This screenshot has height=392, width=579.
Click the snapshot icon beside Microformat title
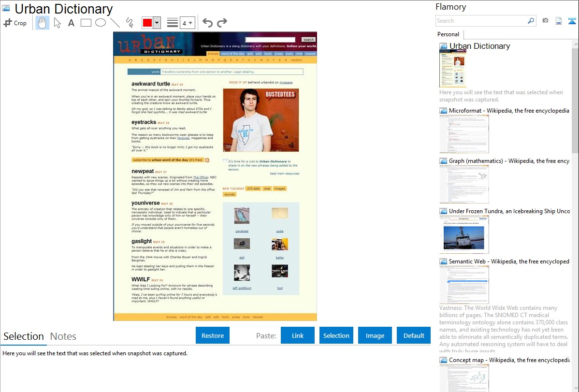443,111
